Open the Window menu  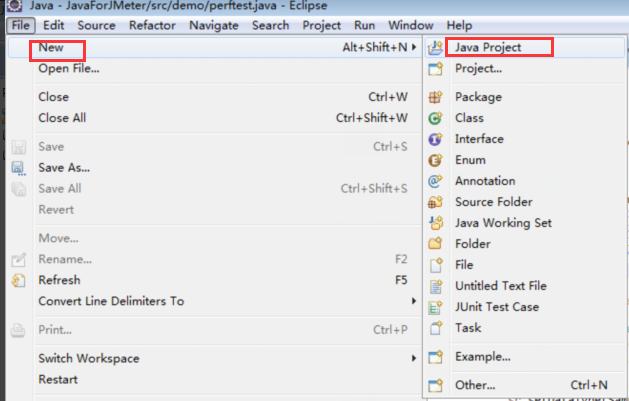pos(411,26)
